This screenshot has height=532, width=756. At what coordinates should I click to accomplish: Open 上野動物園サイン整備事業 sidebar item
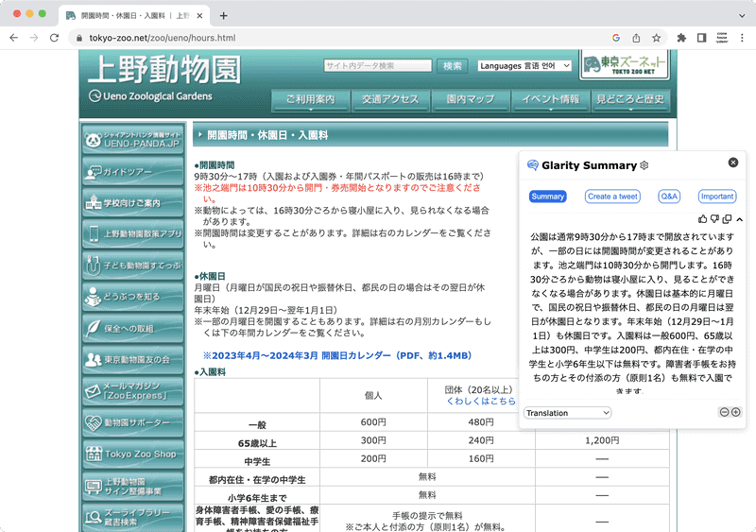tap(132, 487)
